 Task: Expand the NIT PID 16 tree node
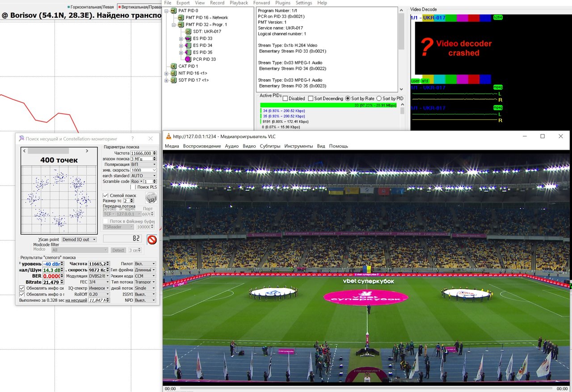point(167,73)
